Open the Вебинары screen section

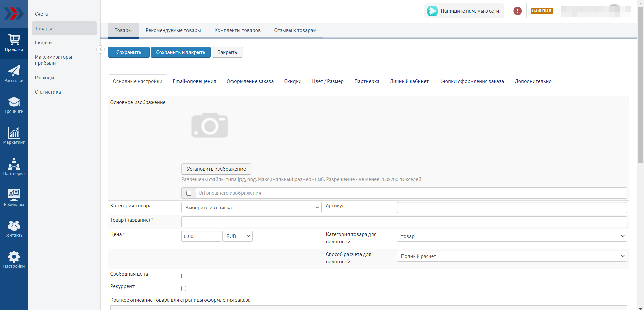click(14, 197)
